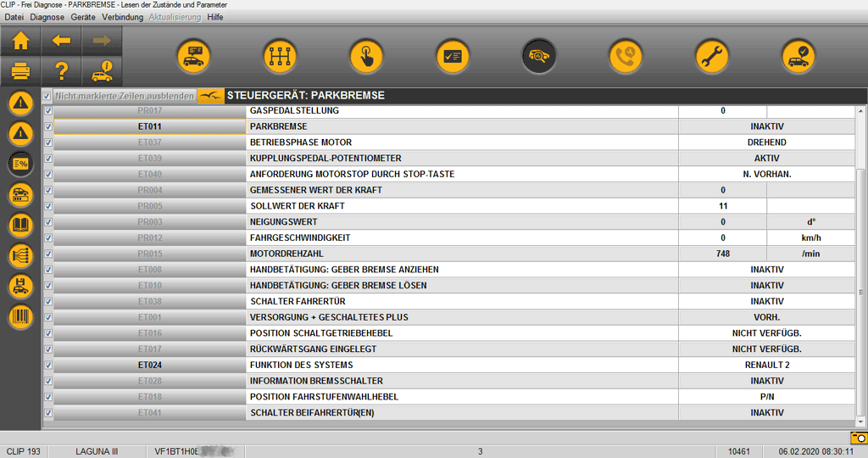Image resolution: width=868 pixels, height=458 pixels.
Task: Click the ET024 parameter button
Action: [x=149, y=366]
